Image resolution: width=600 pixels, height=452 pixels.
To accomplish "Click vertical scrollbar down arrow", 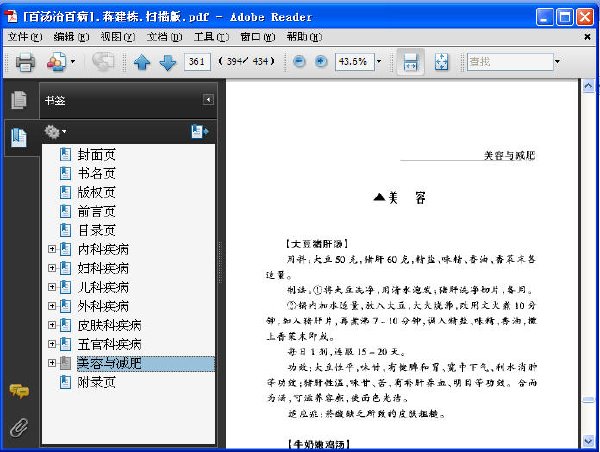I will tap(588, 441).
